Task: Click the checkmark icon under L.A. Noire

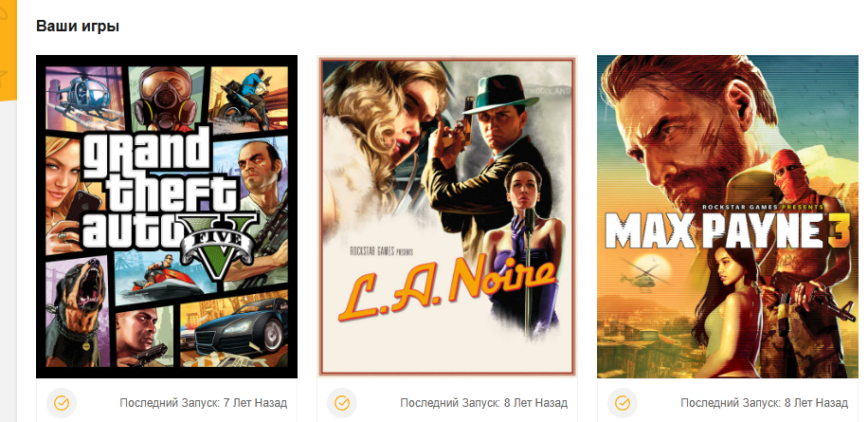Action: [x=342, y=403]
